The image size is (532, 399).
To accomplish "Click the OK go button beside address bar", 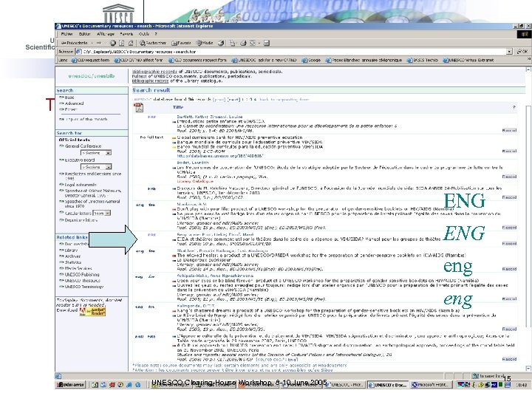I will (x=522, y=52).
